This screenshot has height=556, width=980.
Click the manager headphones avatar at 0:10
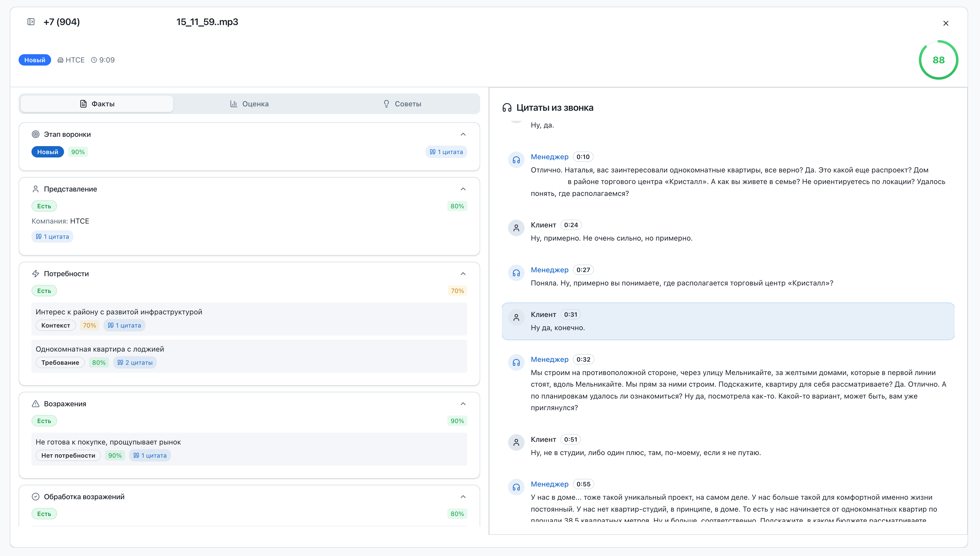[516, 160]
